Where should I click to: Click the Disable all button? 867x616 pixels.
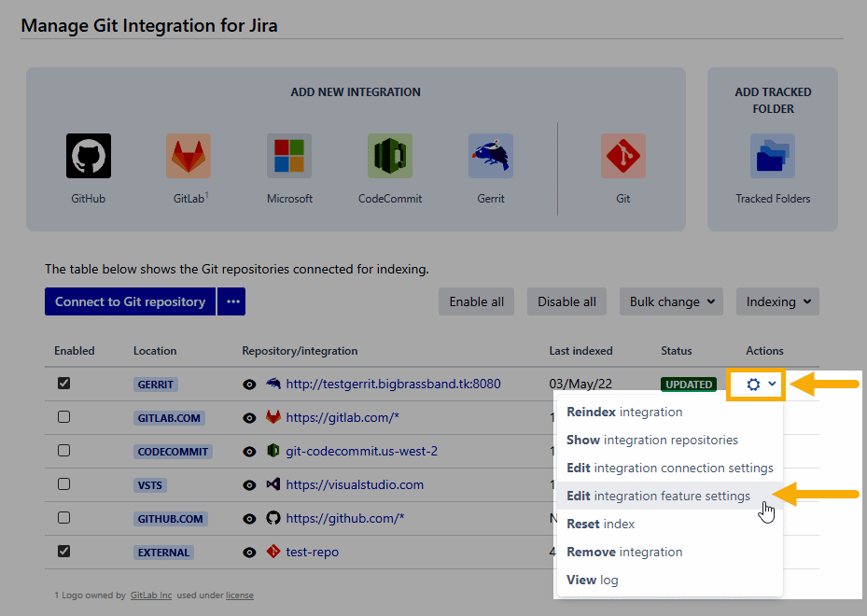pyautogui.click(x=566, y=301)
